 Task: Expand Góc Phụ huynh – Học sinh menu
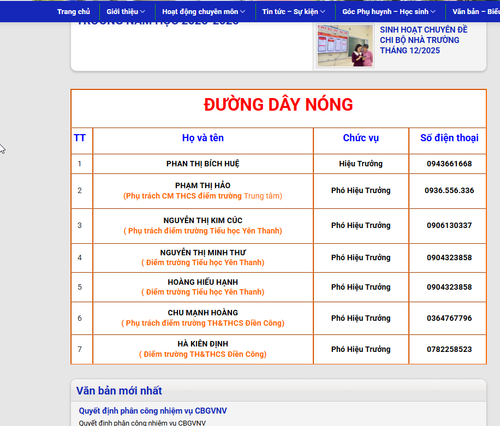pos(389,12)
